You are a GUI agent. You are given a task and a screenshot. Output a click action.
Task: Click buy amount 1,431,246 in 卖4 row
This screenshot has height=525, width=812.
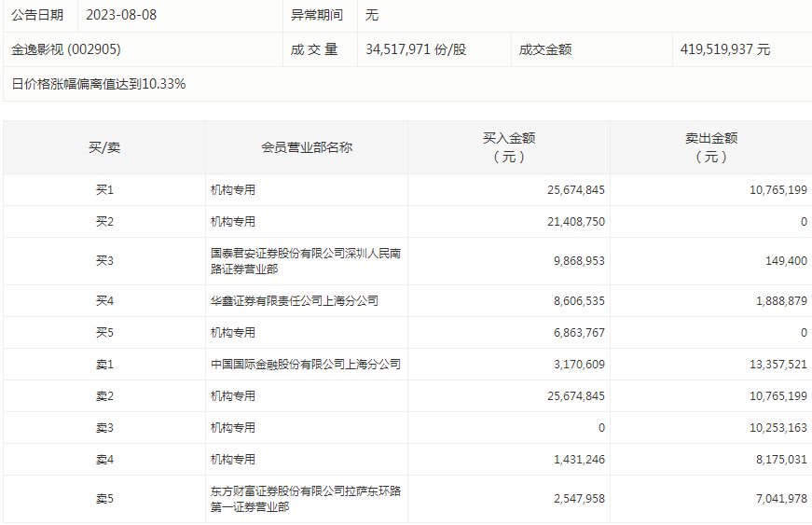pyautogui.click(x=574, y=460)
